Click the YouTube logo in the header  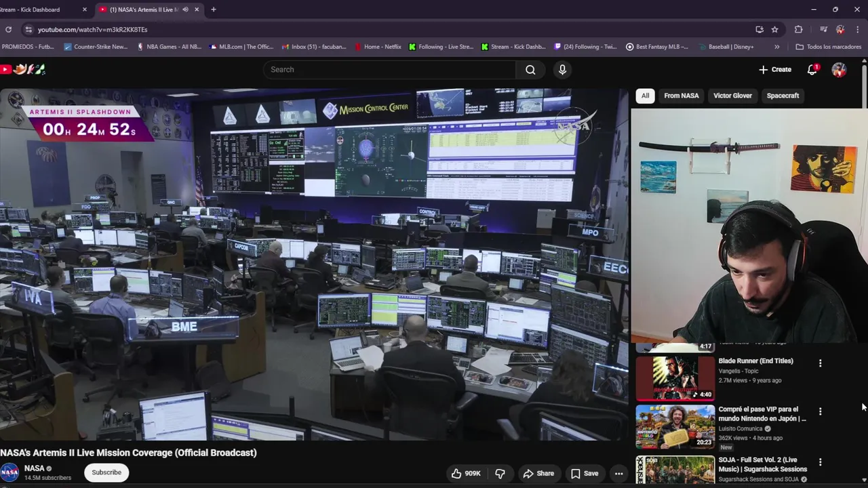(23, 69)
